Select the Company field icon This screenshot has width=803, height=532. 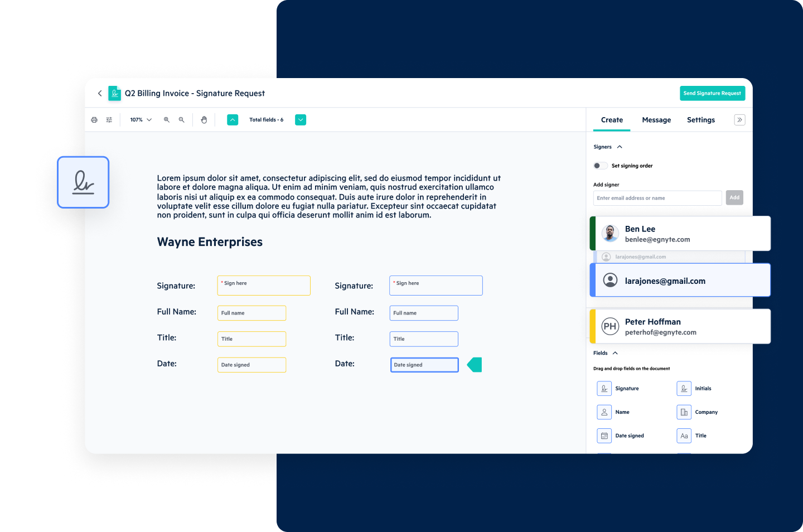[x=684, y=412]
